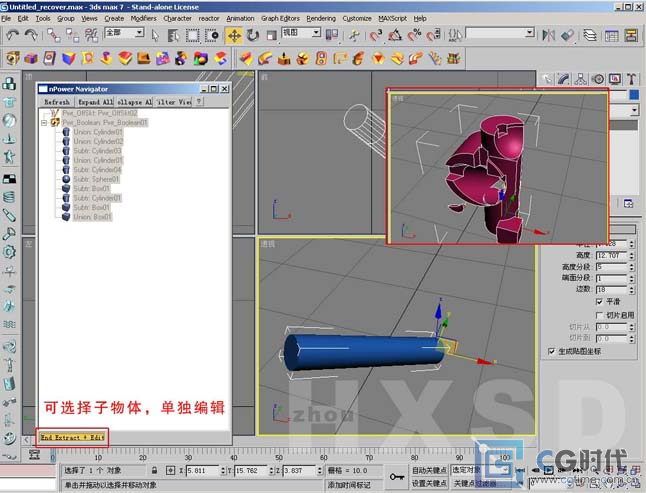
Task: Open the named selection sets dropdown
Action: point(530,33)
